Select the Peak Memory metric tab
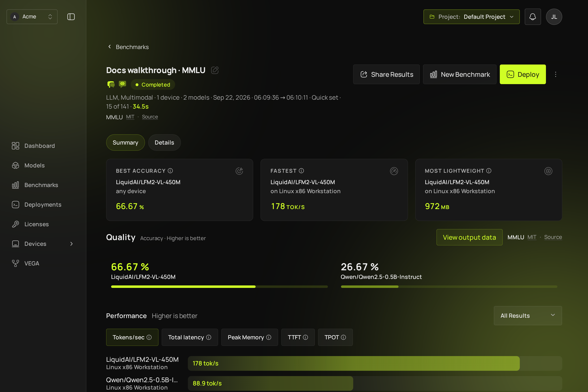 coord(249,337)
